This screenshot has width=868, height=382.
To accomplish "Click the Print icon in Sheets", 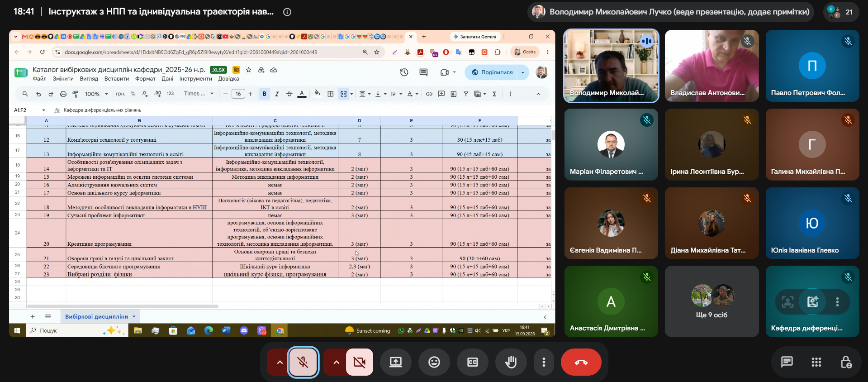I will pyautogui.click(x=63, y=94).
